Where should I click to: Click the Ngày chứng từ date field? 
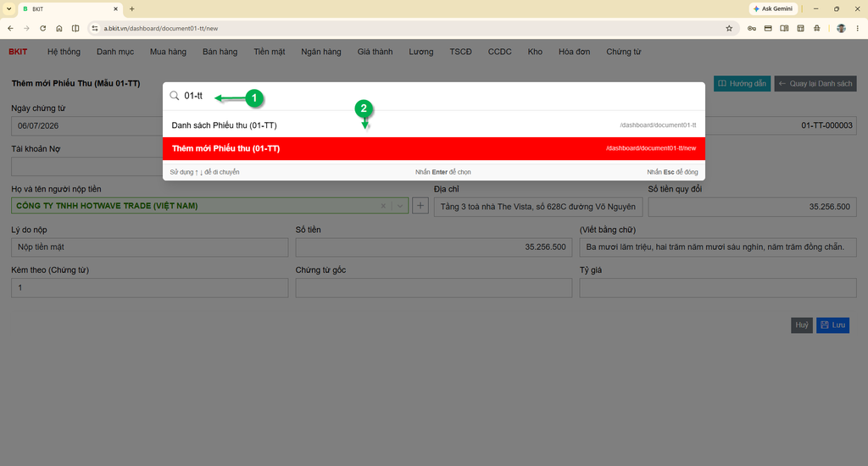(x=87, y=125)
